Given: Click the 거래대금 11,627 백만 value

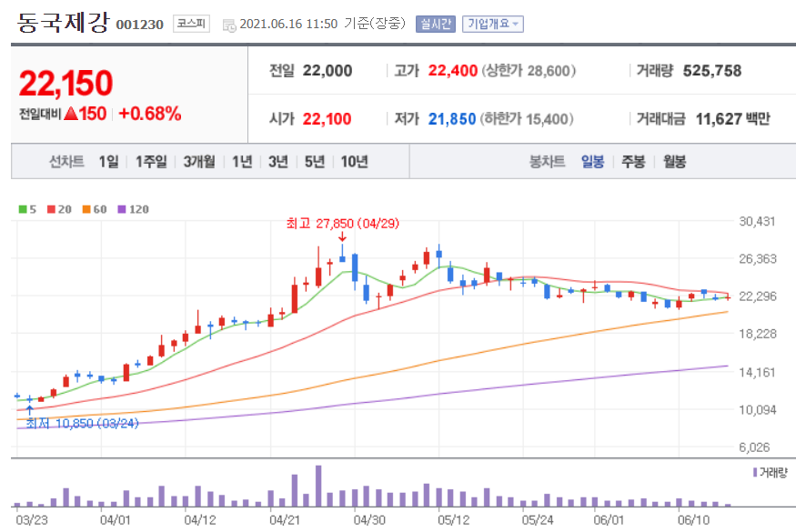Looking at the screenshot, I should coord(732,119).
